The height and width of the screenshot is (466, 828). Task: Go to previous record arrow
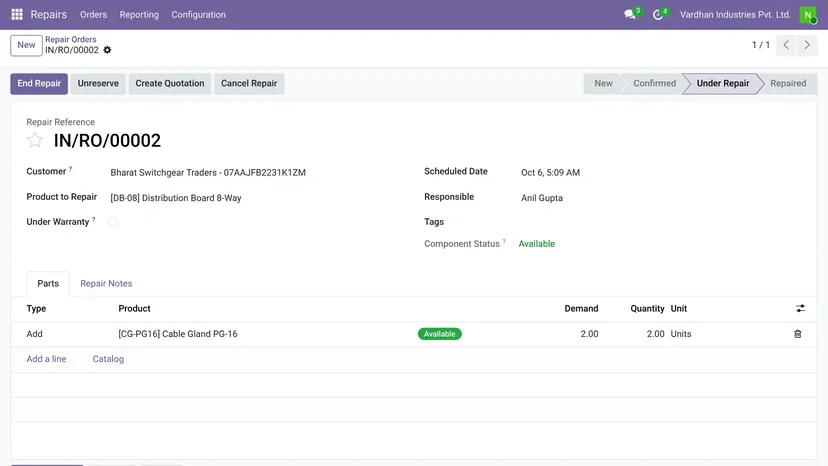pos(786,45)
